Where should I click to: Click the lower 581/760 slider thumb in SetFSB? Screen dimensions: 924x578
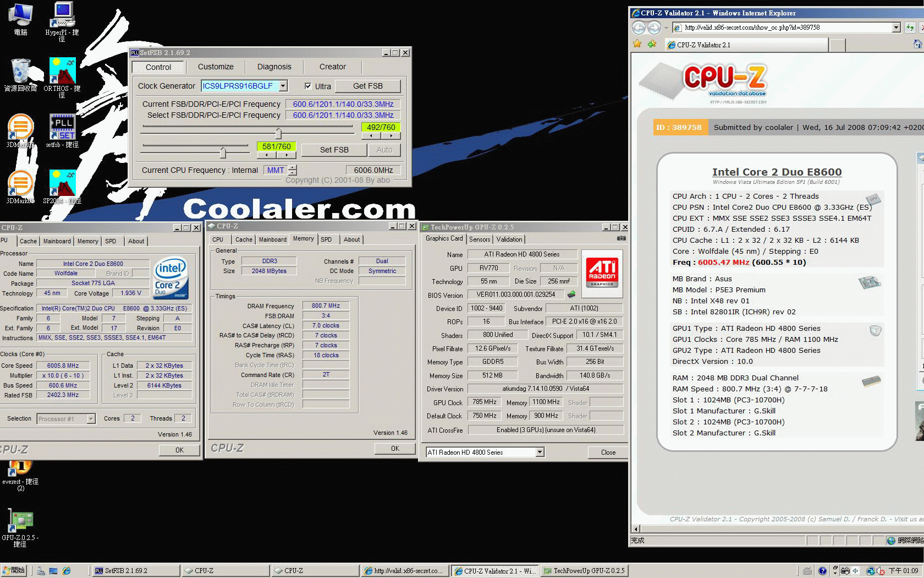pos(223,152)
